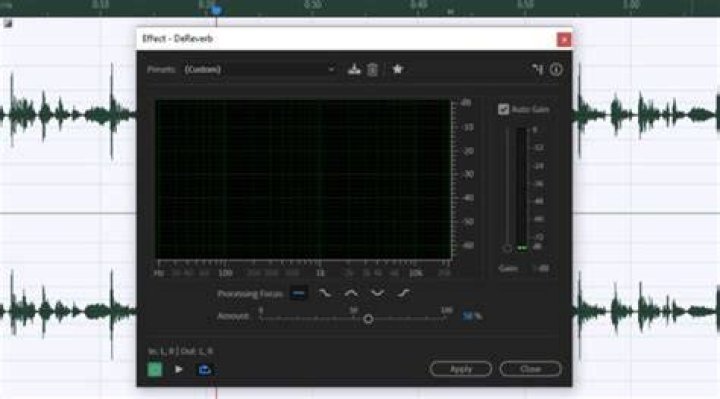Viewport: 720px width, 399px height.
Task: Save current settings as preset icon
Action: tap(354, 69)
